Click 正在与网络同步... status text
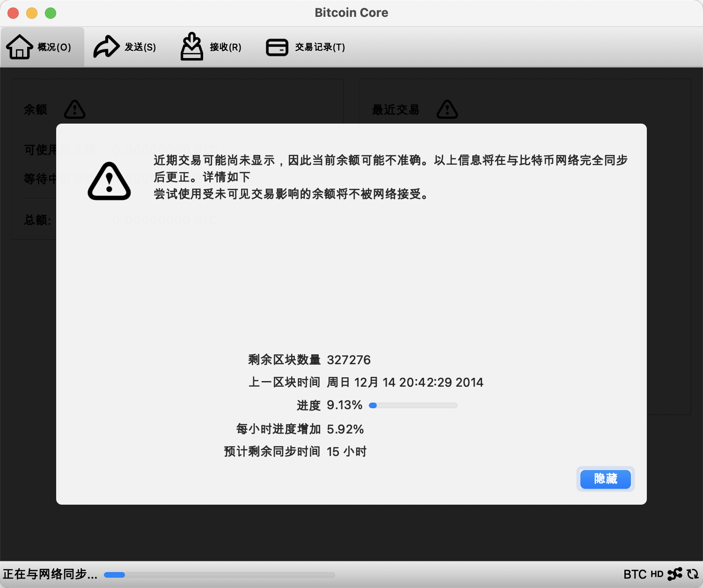Image resolution: width=703 pixels, height=588 pixels. 50,574
